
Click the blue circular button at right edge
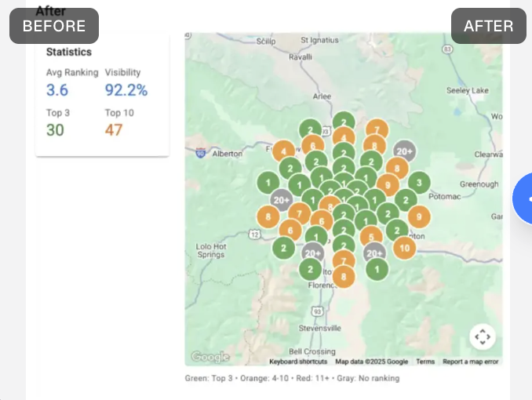click(x=523, y=198)
